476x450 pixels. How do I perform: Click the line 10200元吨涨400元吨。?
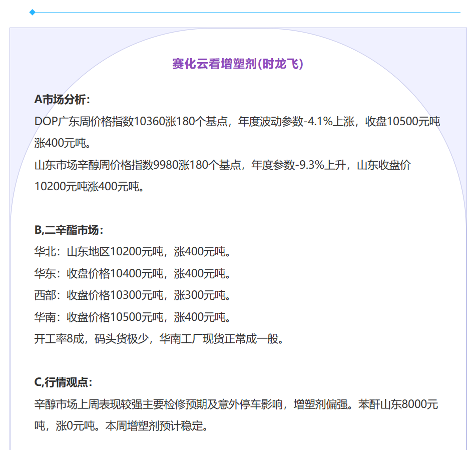pyautogui.click(x=89, y=186)
